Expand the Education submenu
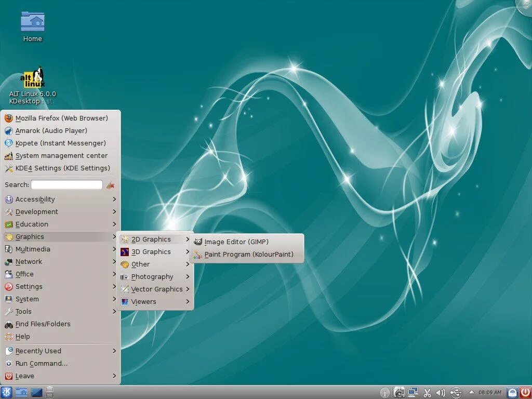Screen dimensions: 532x399 61,224
